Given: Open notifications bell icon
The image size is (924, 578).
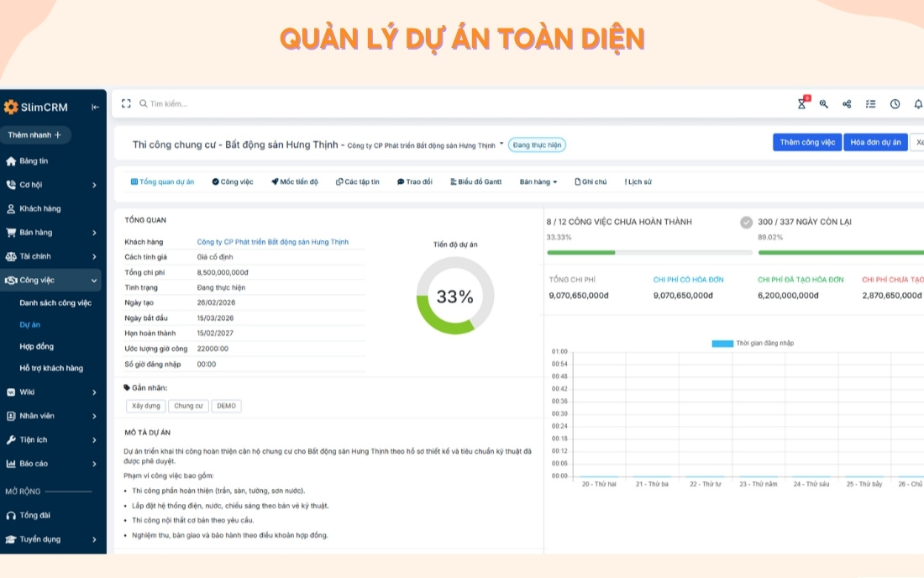Looking at the screenshot, I should (x=918, y=103).
